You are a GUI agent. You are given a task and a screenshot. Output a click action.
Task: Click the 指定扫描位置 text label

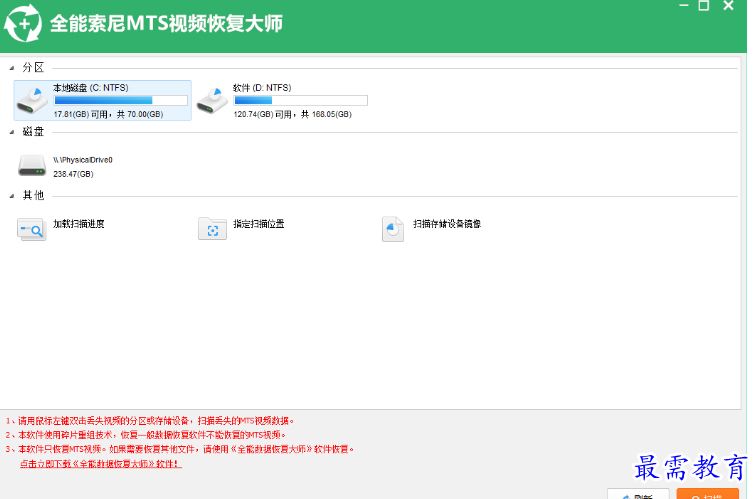(259, 224)
